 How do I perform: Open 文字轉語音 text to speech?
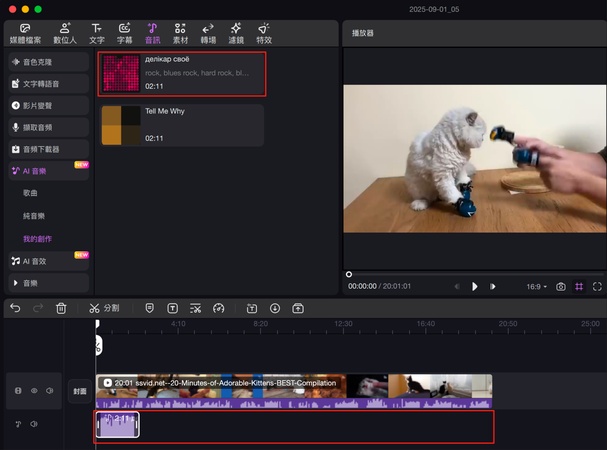click(x=49, y=84)
